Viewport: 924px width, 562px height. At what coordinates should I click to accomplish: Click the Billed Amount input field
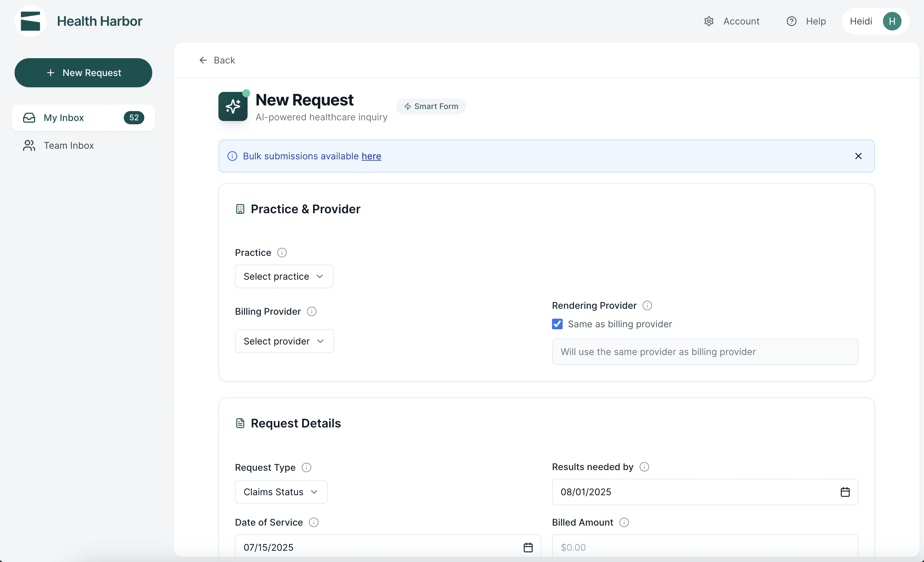click(x=705, y=547)
